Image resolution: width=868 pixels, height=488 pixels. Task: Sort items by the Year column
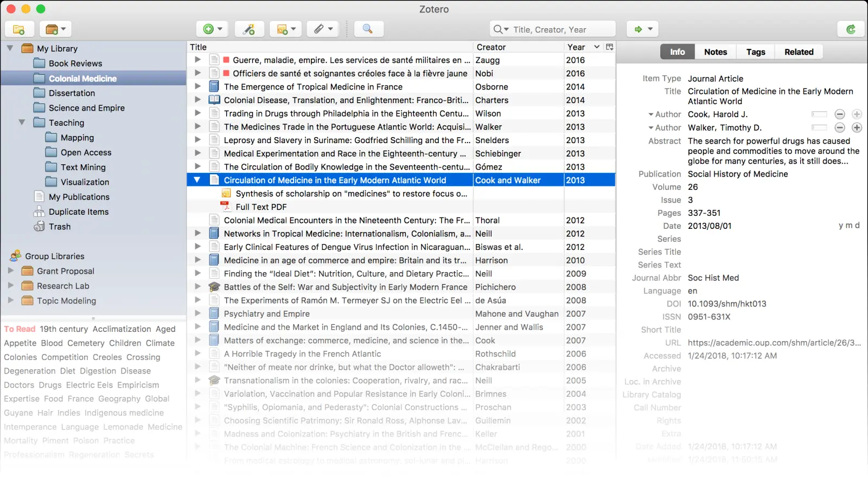(x=584, y=47)
